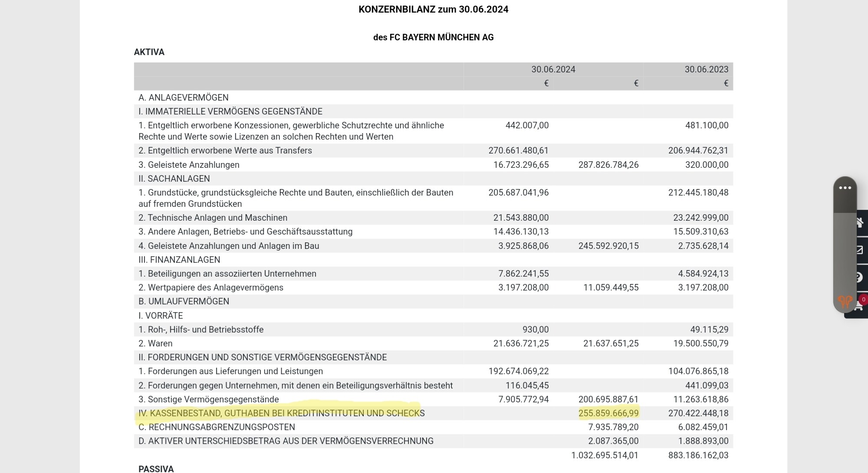Viewport: 868px width, 473px height.
Task: Select the intangible assets '3. Geleistete Anzahlungen' row
Action: pyautogui.click(x=433, y=165)
